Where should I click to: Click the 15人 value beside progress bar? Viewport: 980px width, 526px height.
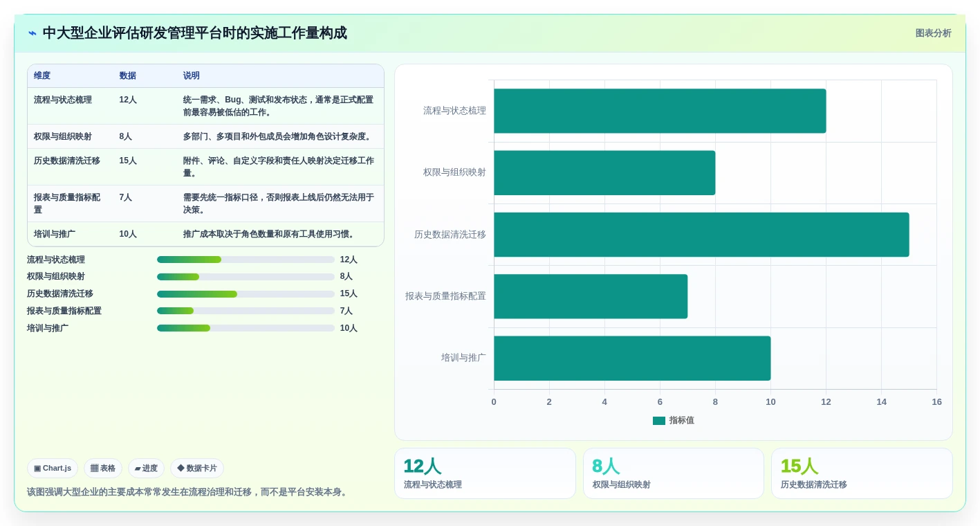[349, 294]
